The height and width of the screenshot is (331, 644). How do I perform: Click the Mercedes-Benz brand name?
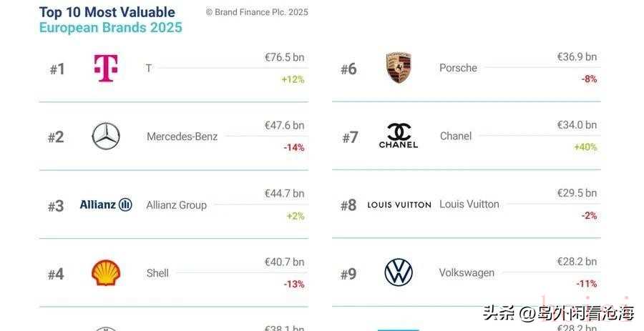(x=182, y=137)
